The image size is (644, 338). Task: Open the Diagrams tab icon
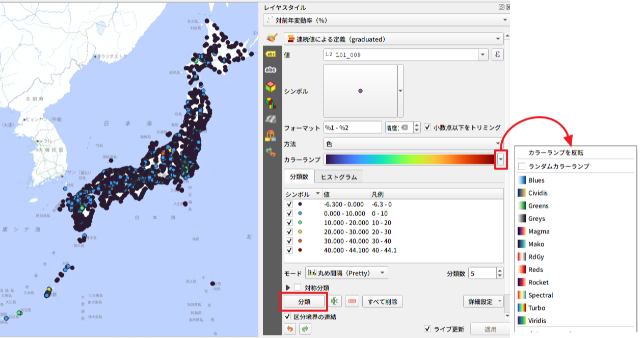pos(271,103)
